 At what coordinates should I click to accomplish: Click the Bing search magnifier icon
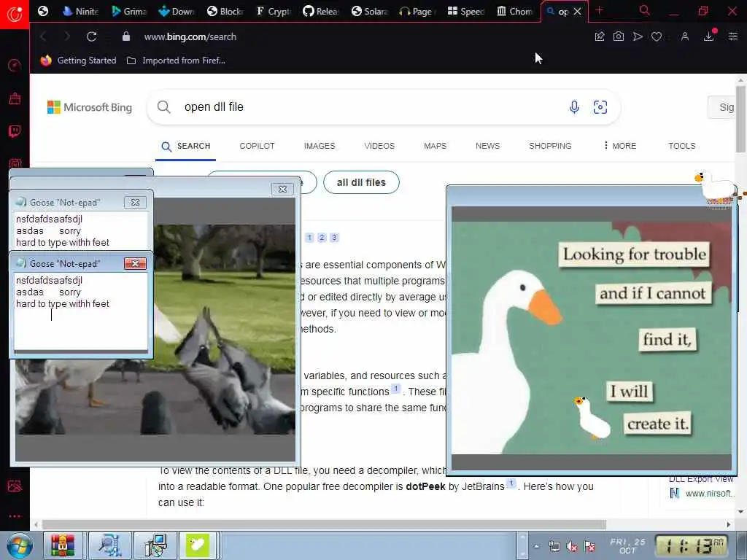pyautogui.click(x=164, y=107)
